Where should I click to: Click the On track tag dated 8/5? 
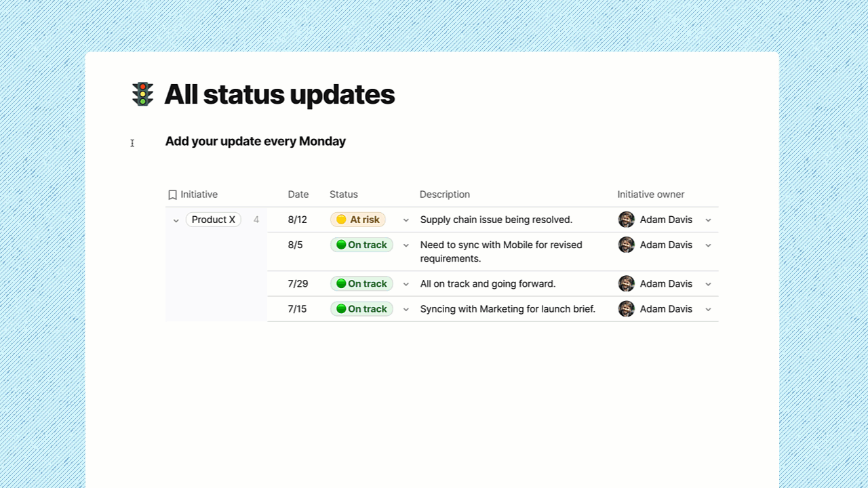pyautogui.click(x=361, y=245)
